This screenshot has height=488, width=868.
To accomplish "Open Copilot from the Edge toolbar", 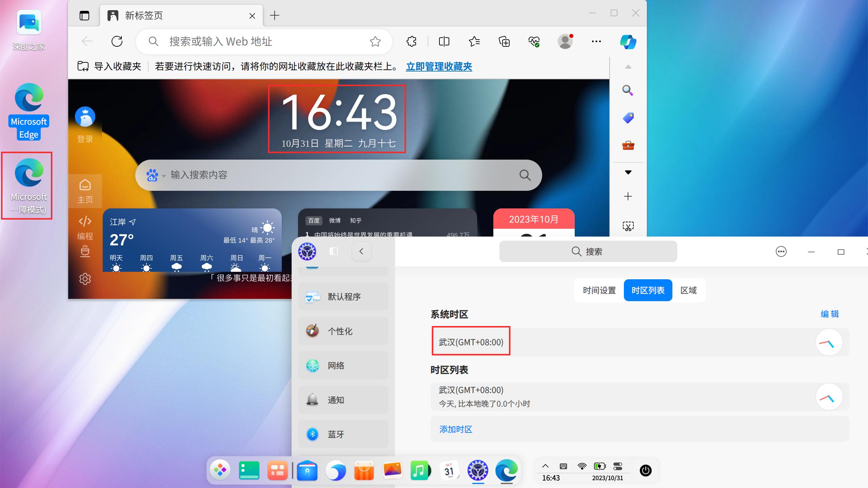I will tap(628, 41).
